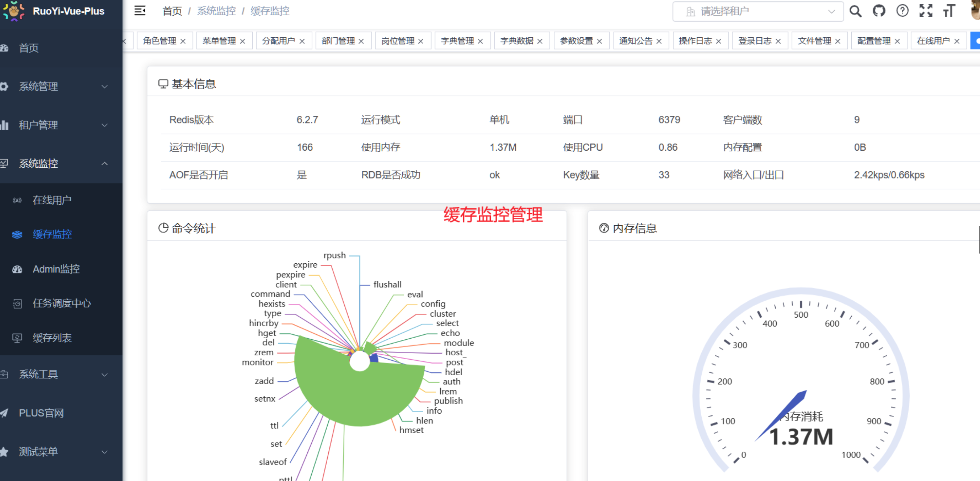The image size is (980, 481).
Task: Close the 在线用户 tab
Action: tap(957, 41)
